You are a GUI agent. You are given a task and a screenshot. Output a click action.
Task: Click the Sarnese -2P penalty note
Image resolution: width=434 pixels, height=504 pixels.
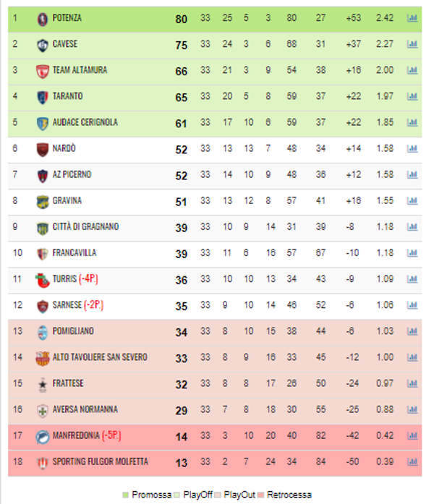pos(95,305)
